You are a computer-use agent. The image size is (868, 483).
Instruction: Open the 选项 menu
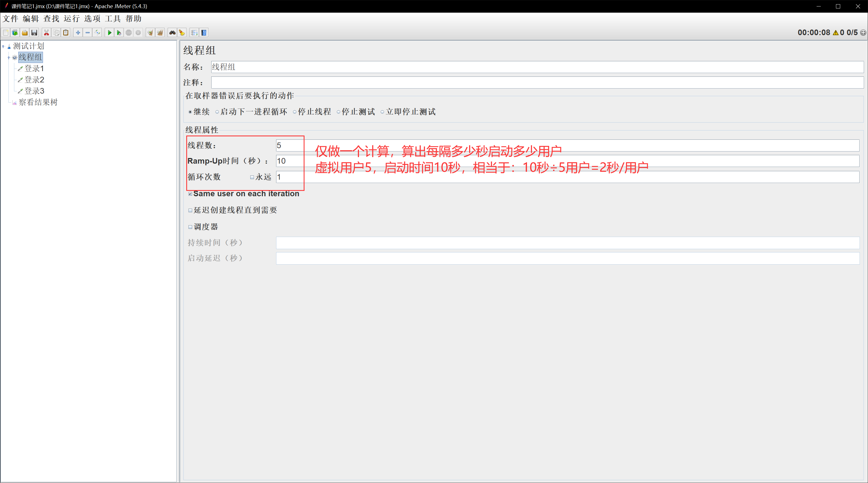point(92,19)
